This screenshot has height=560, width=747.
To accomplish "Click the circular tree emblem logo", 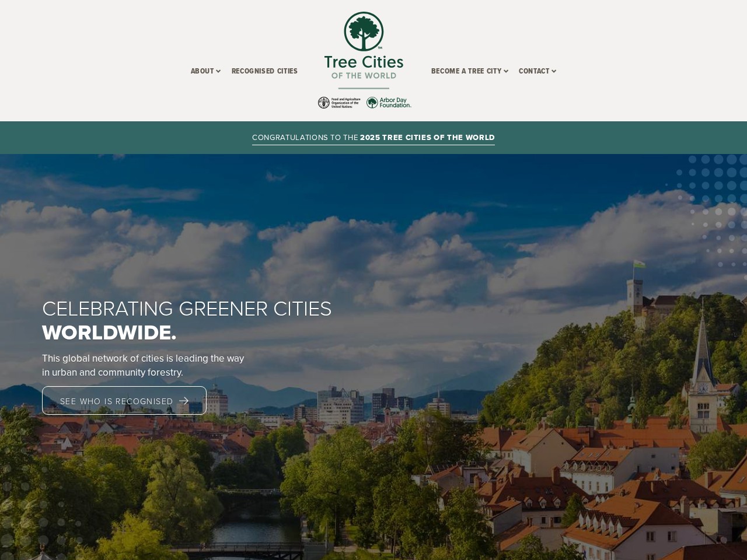I will point(364,32).
